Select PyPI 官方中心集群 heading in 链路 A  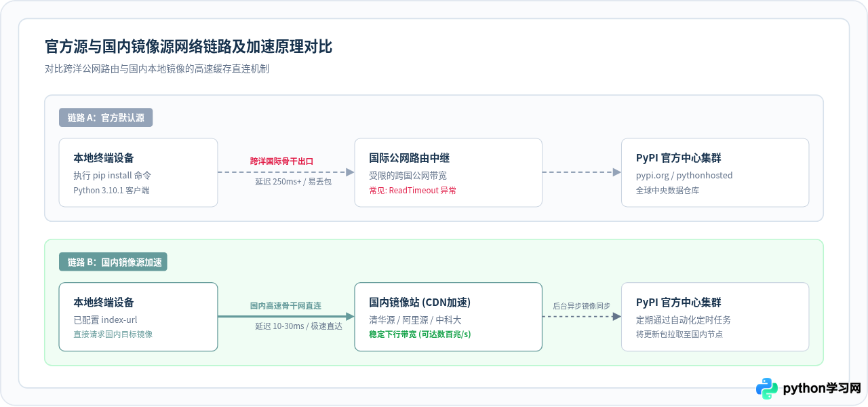pyautogui.click(x=679, y=158)
